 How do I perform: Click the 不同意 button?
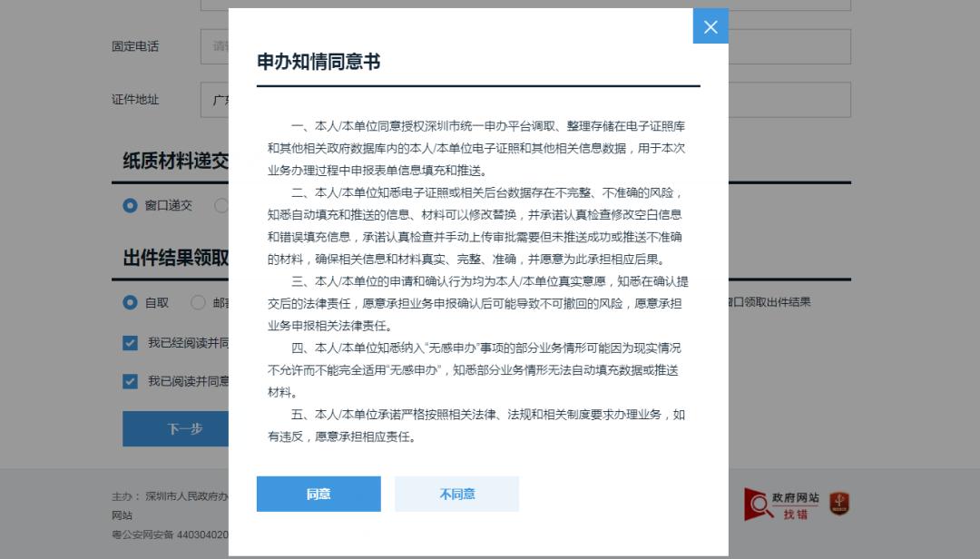[x=456, y=494]
